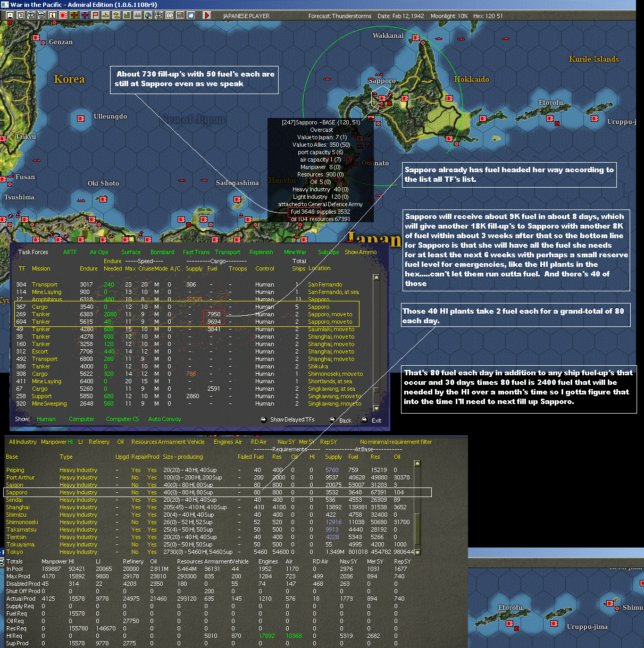Screen dimensions: 644x648
Task: Click the cloud weather toolbar icon
Action: tap(190, 15)
